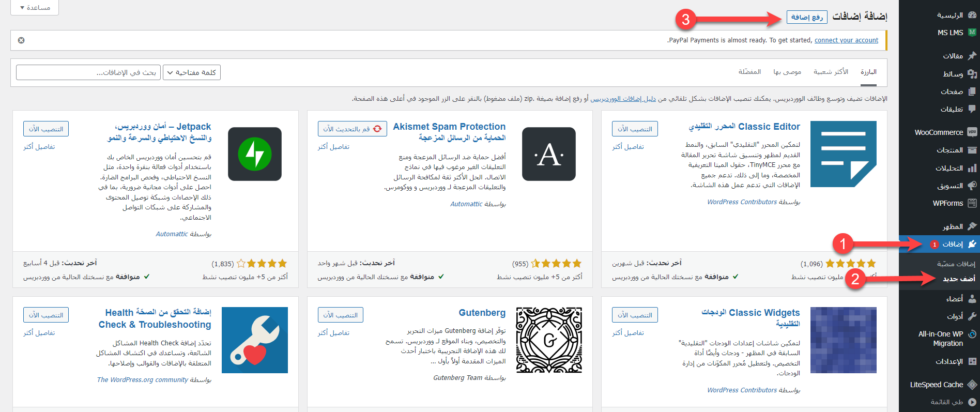Click the pages icon beside صفحات
This screenshot has width=980, height=412.
pyautogui.click(x=972, y=91)
